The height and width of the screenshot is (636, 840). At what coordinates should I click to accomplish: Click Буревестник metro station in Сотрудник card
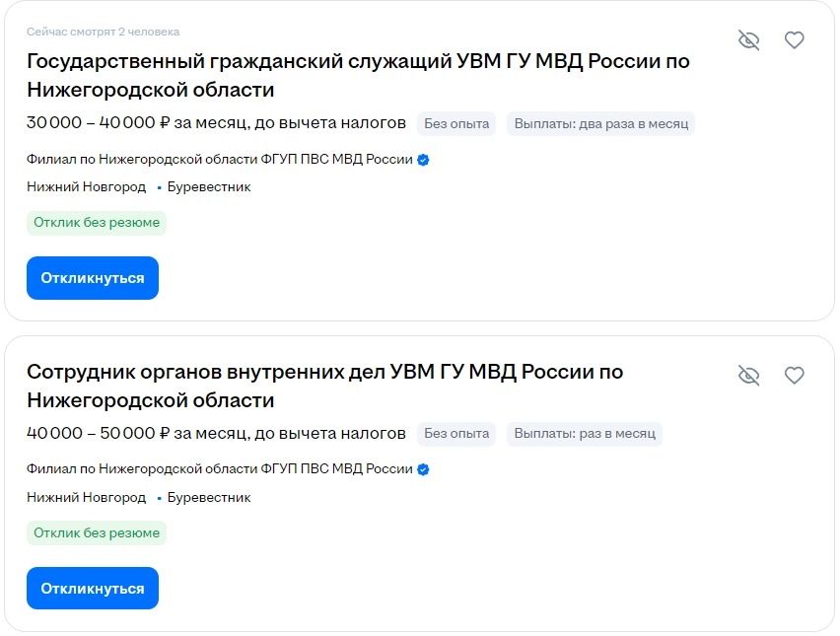[x=209, y=498]
